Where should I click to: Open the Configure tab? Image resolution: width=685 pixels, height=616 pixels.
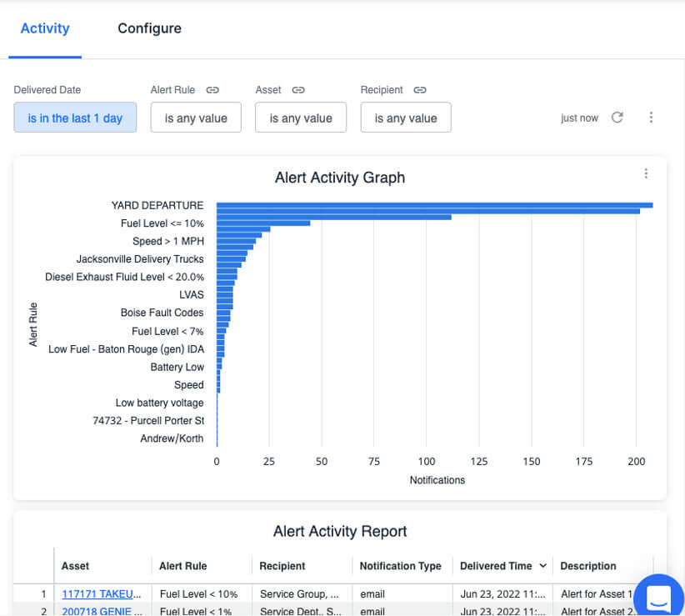click(149, 28)
